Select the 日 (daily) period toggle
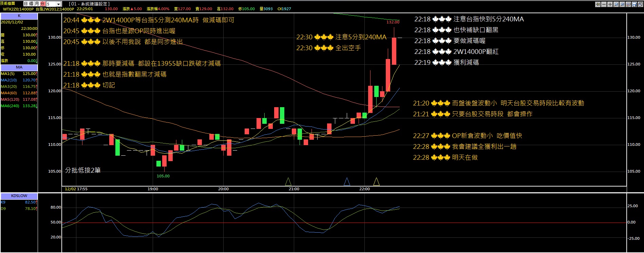644x253 pixels. (26, 4)
